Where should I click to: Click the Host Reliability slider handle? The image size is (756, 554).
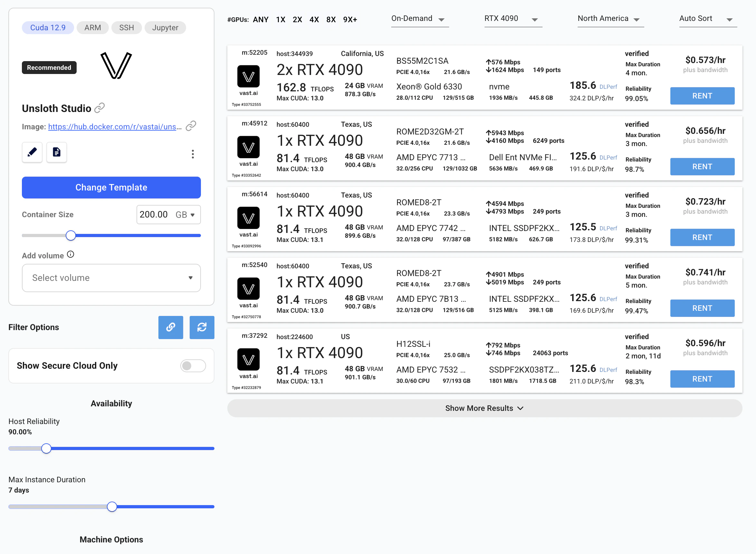(46, 448)
